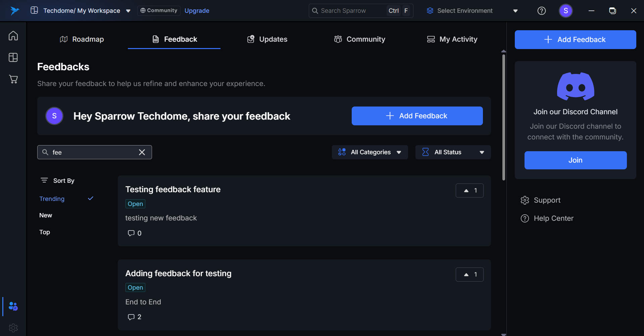Open the Marketplace cart icon

[x=13, y=79]
